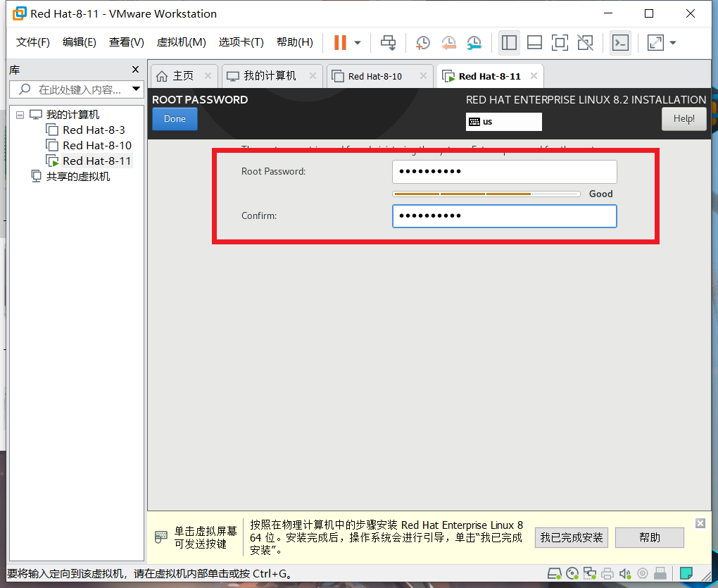Image resolution: width=718 pixels, height=588 pixels.
Task: Click the Root Password field
Action: 505,172
